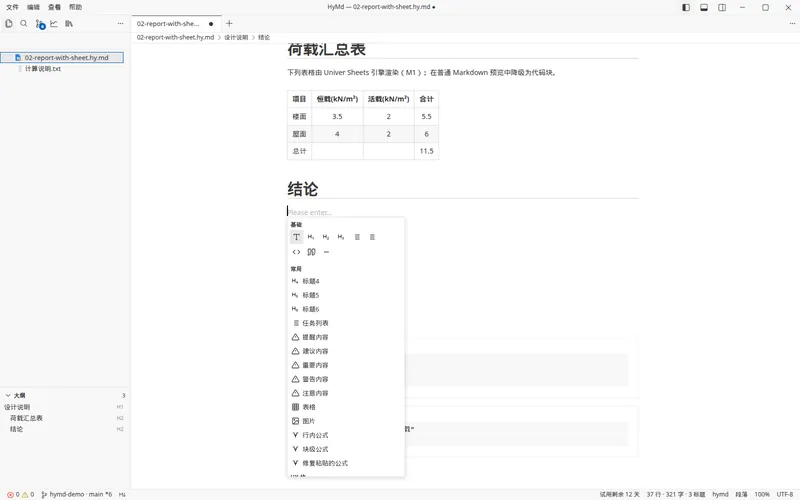This screenshot has height=500, width=800.
Task: Insert 注意内容 callout
Action: pos(346,393)
